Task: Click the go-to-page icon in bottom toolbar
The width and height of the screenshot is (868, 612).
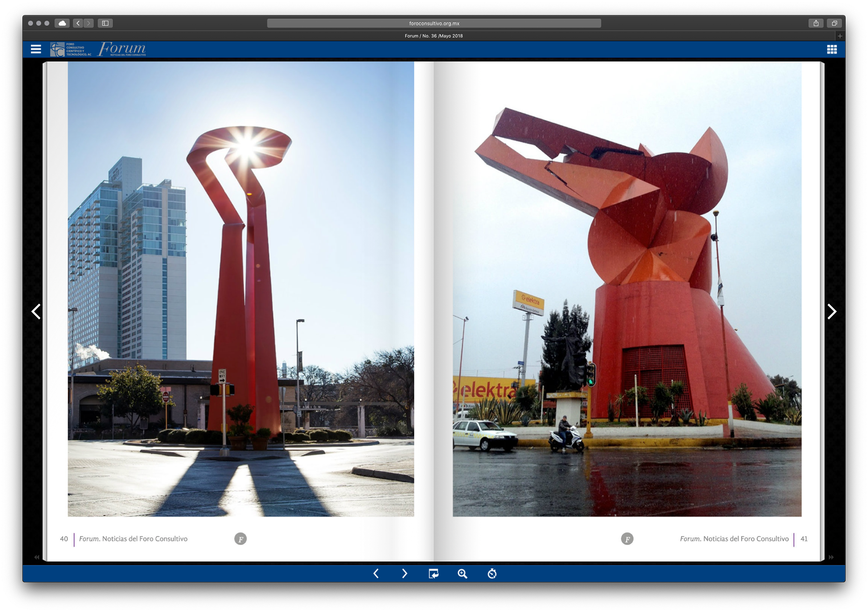Action: [433, 574]
